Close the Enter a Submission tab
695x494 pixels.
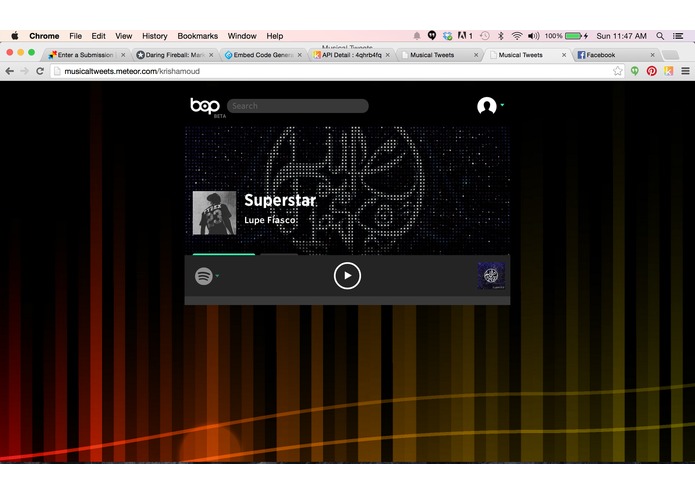(123, 55)
